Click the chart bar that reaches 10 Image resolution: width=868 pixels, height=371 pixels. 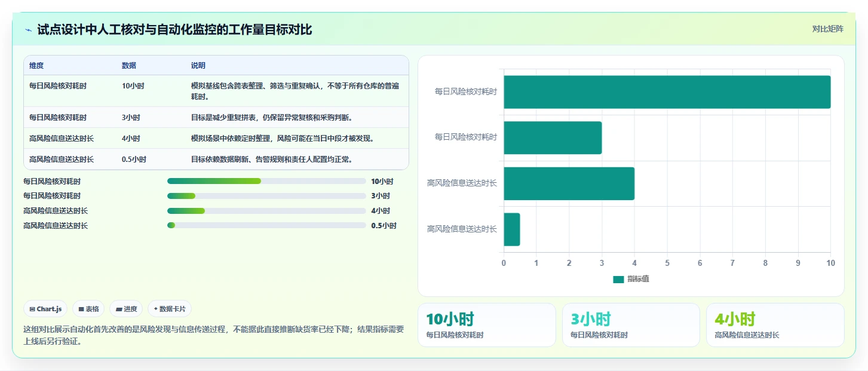click(667, 92)
